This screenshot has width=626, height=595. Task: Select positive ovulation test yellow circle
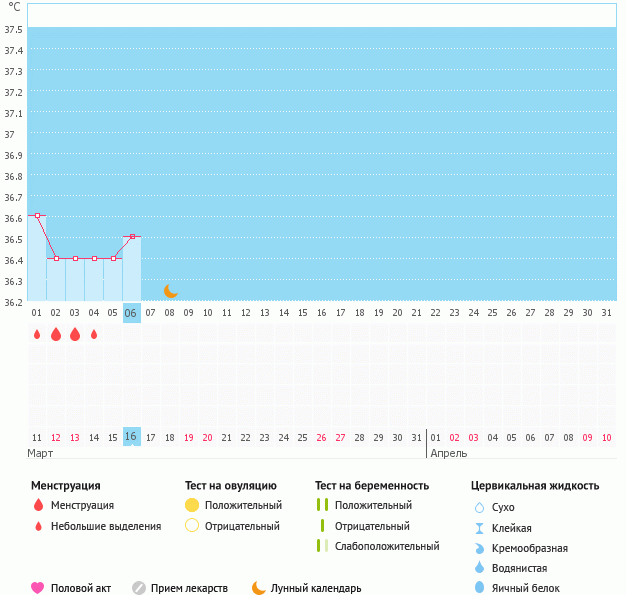192,505
